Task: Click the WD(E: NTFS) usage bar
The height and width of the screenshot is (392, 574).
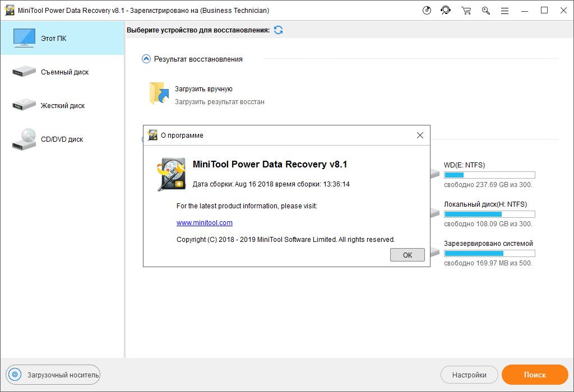Action: [x=489, y=175]
